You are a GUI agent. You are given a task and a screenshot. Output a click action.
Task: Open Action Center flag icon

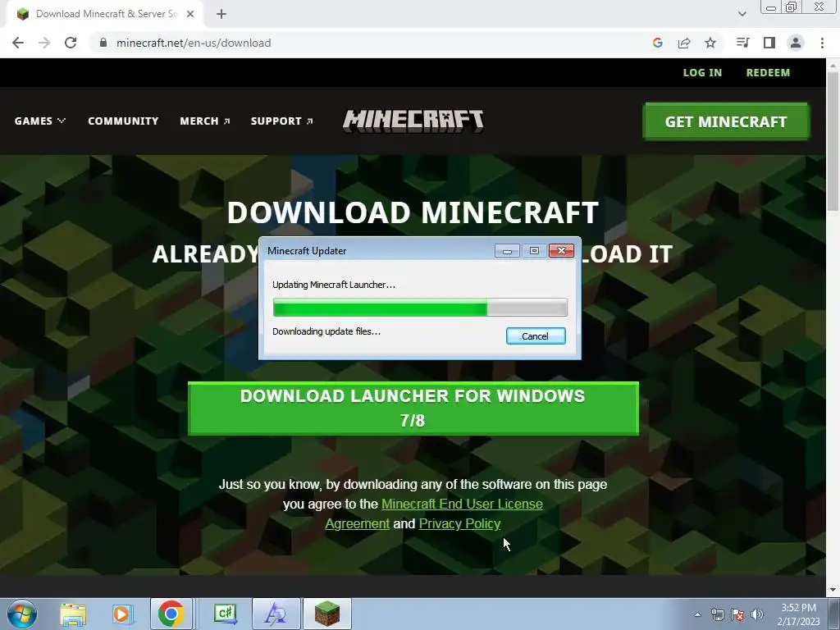tap(737, 614)
